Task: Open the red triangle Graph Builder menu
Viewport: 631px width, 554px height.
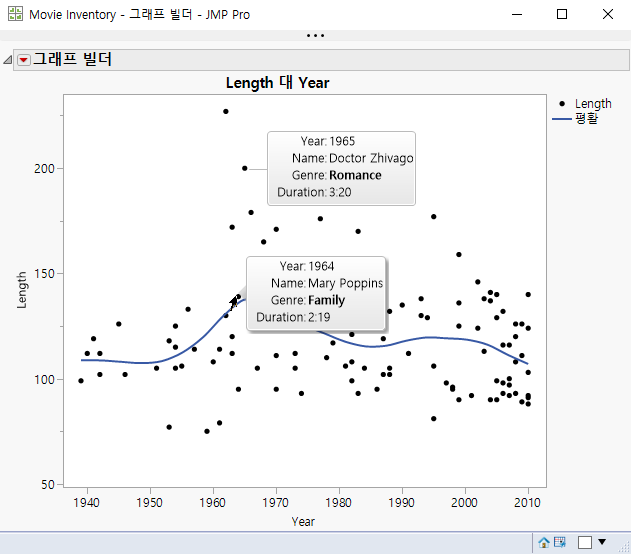Action: click(x=24, y=60)
